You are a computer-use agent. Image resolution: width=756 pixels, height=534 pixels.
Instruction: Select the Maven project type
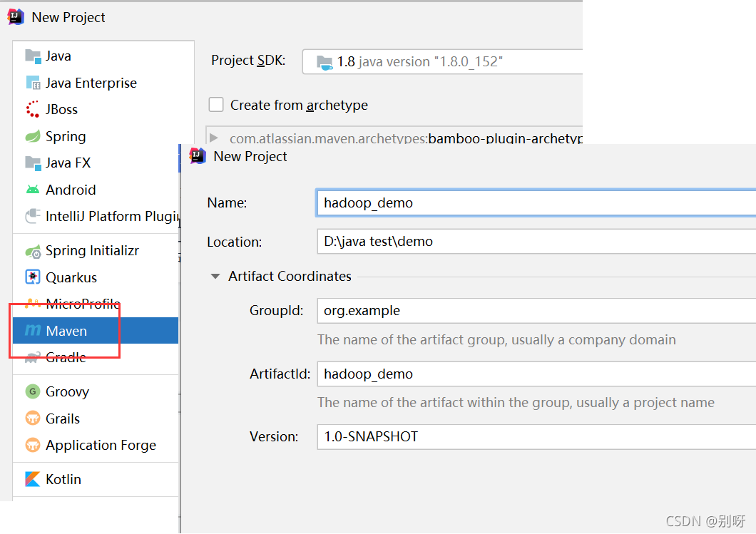96,331
